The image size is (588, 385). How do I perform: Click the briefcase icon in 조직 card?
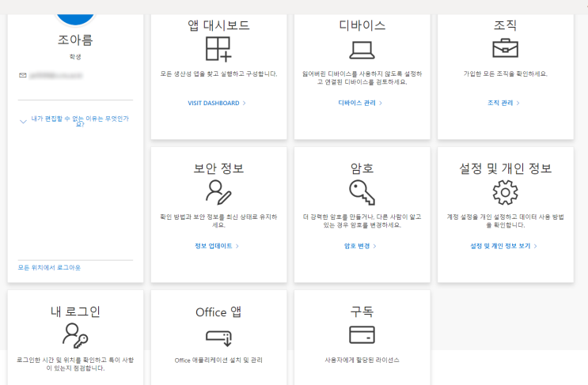click(505, 48)
